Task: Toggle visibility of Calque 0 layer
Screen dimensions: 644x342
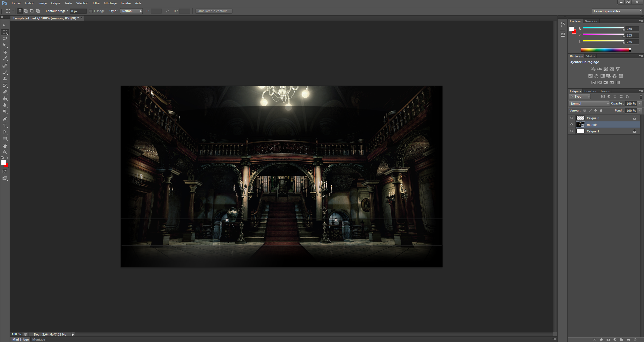Action: [572, 118]
